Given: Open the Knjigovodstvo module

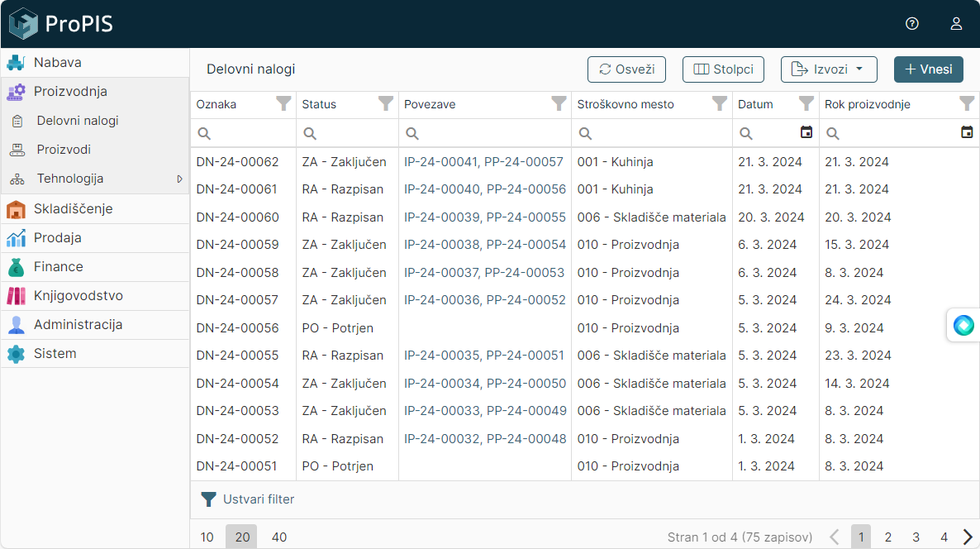Looking at the screenshot, I should tap(95, 296).
